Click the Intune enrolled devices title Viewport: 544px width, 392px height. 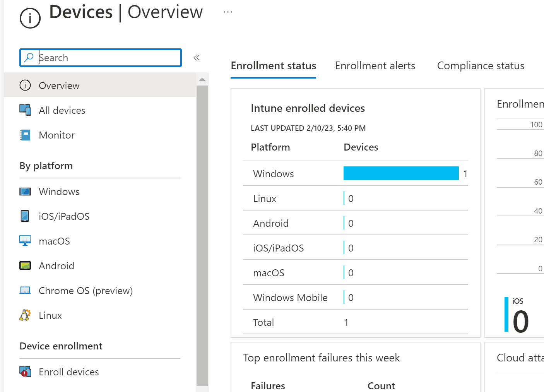coord(308,108)
